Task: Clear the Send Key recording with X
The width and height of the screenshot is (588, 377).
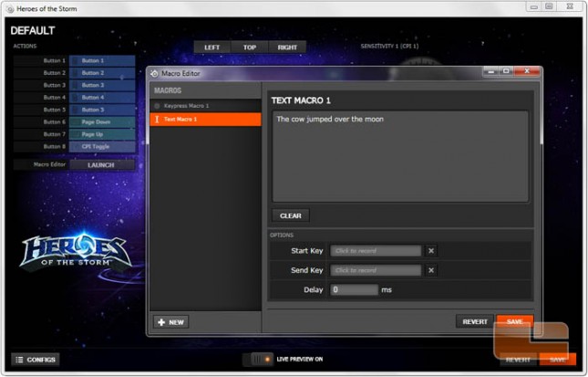Action: pyautogui.click(x=431, y=270)
